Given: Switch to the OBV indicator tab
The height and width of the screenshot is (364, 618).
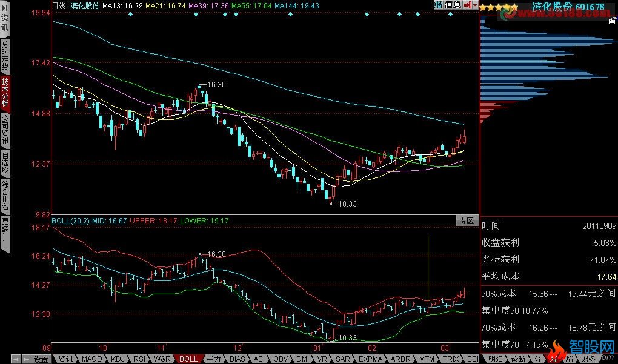Looking at the screenshot, I should 281,359.
